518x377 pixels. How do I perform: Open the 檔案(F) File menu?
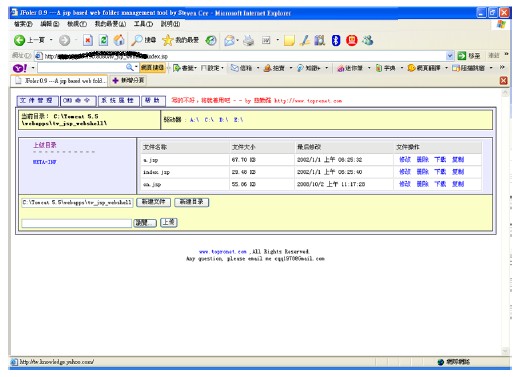23,24
